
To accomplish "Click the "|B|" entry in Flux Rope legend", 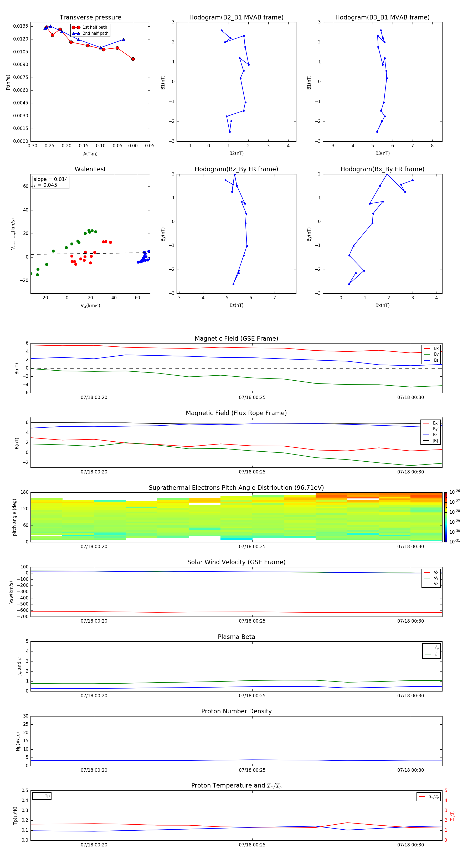I will coord(431,441).
